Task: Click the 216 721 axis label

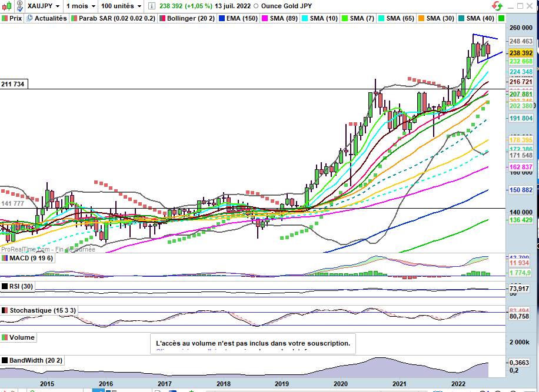Action: point(521,82)
